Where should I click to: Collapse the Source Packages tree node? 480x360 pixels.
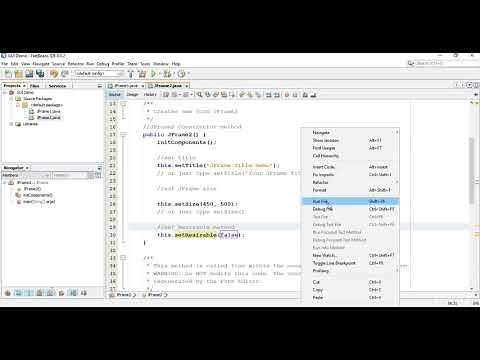[x=11, y=99]
